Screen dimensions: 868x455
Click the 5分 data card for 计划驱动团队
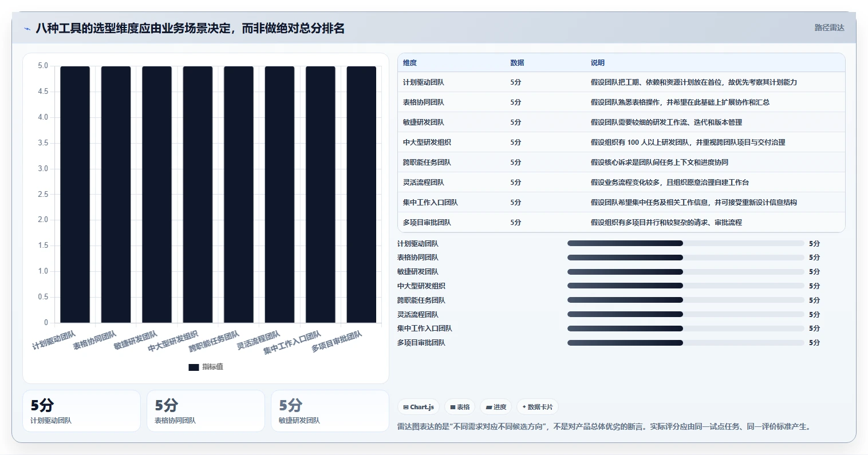[81, 411]
